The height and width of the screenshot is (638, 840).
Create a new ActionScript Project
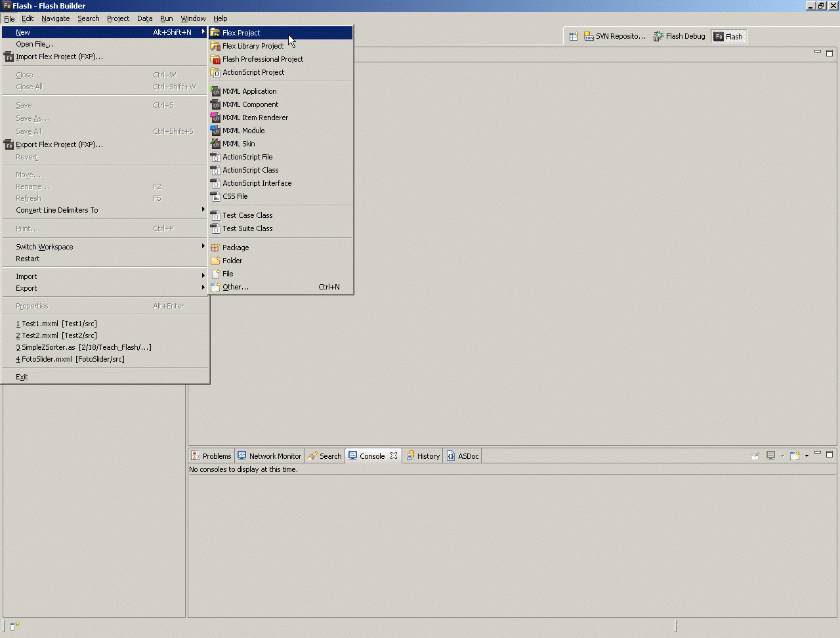[281, 72]
